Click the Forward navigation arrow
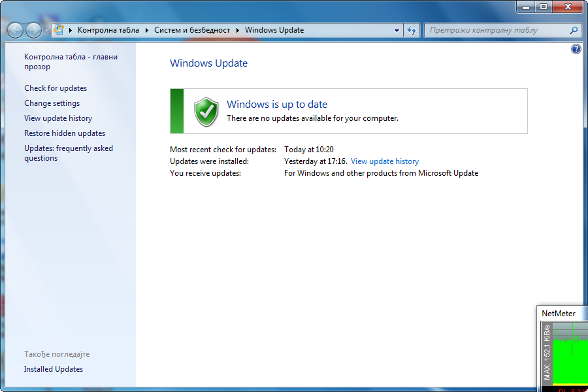Image resolution: width=588 pixels, height=392 pixels. pyautogui.click(x=33, y=30)
